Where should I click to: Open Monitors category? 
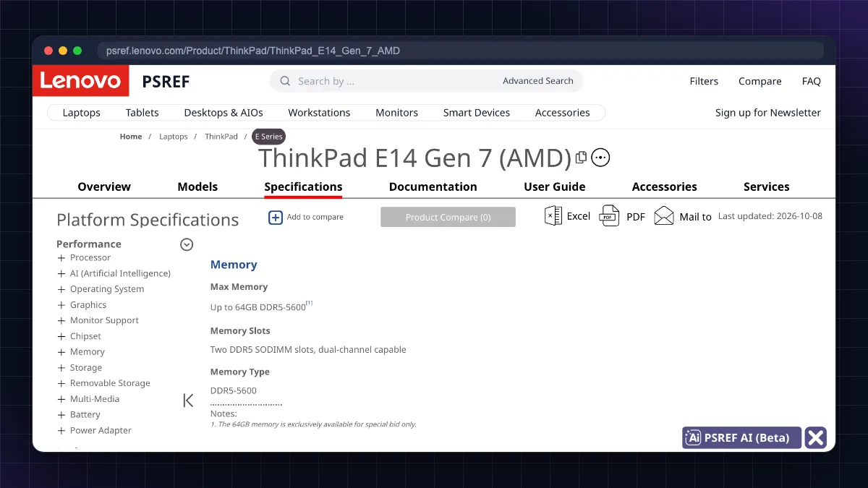coord(396,113)
